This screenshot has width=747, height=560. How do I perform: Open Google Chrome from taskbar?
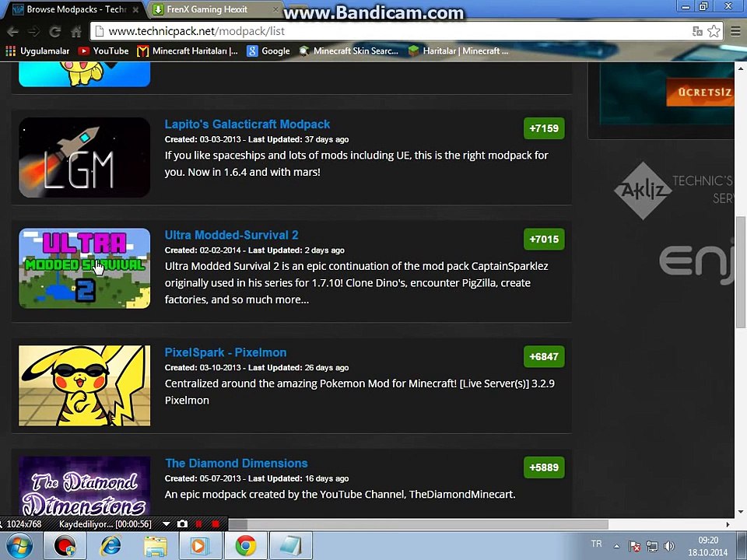[x=245, y=546]
